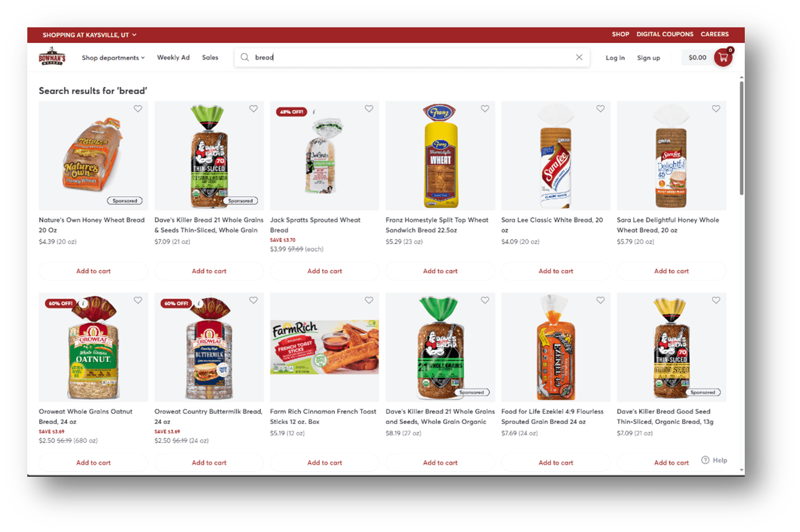
Task: Expand Shop departments dropdown
Action: (113, 58)
